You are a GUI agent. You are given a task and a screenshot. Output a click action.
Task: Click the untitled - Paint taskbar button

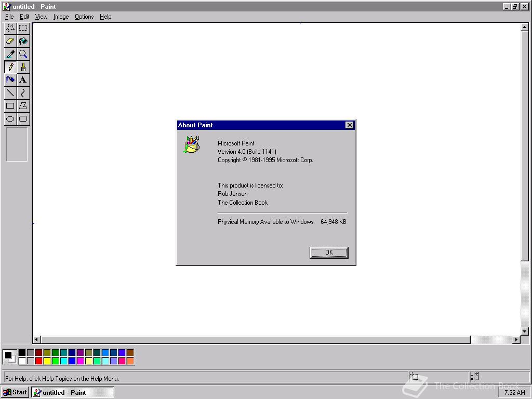coord(73,392)
